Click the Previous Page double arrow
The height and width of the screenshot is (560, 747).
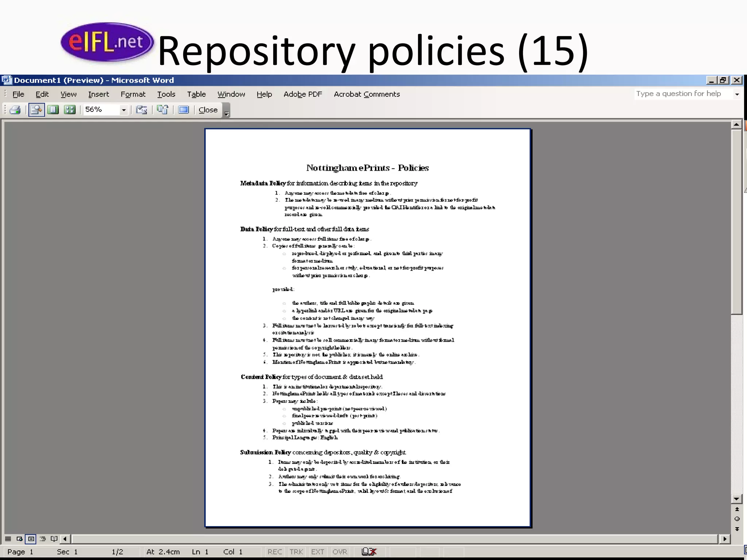click(737, 509)
